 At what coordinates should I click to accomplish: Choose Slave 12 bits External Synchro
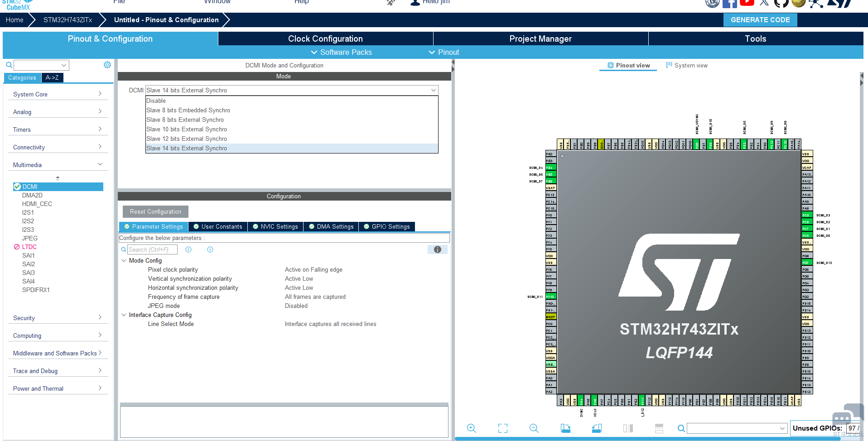pyautogui.click(x=292, y=139)
